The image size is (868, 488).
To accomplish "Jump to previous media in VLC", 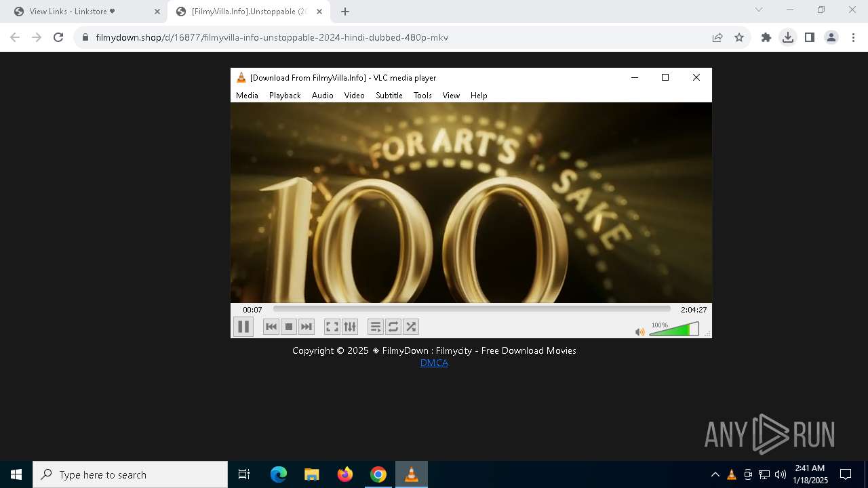I will pyautogui.click(x=271, y=327).
